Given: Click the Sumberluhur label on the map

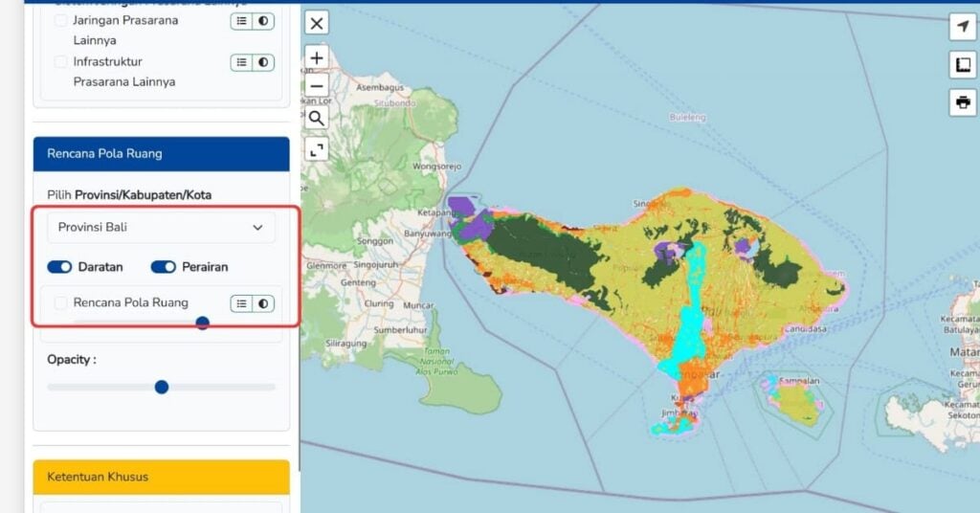Looking at the screenshot, I should coord(401,330).
